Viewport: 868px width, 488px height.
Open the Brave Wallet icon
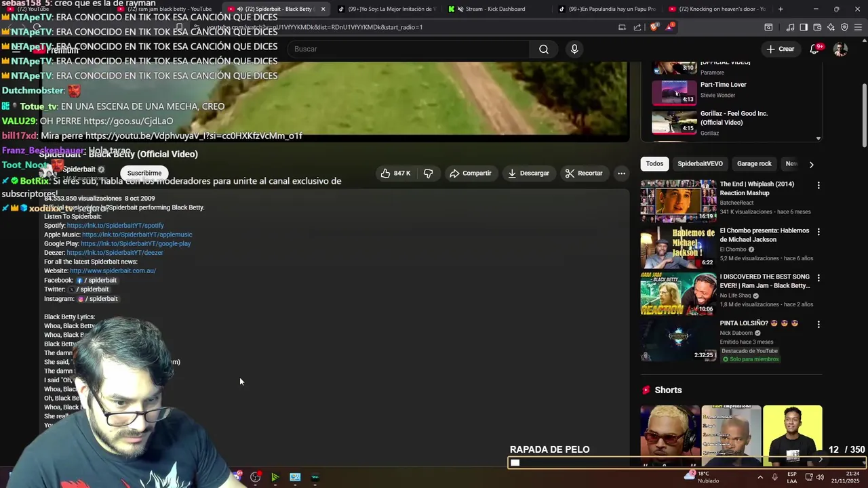coord(817,27)
